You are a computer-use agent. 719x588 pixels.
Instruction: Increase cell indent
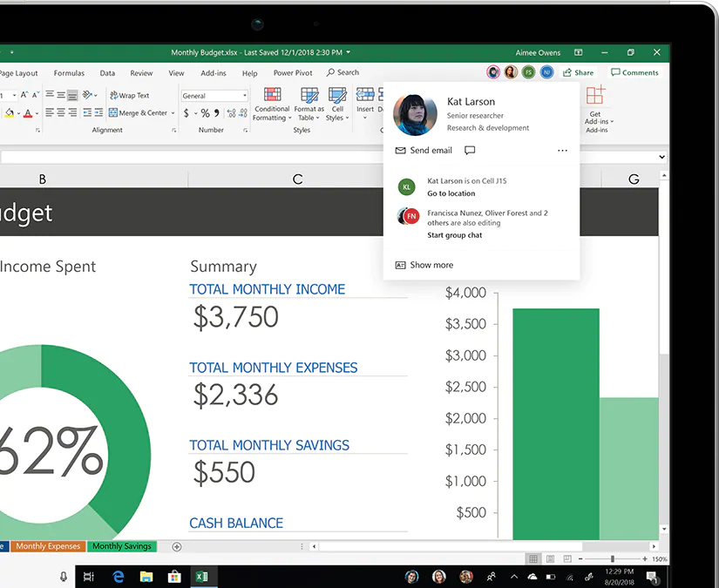98,112
